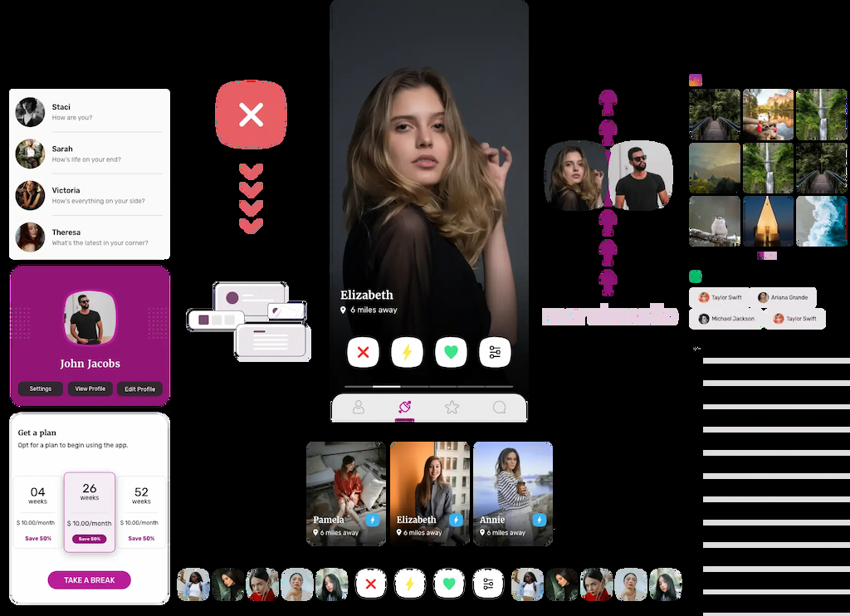Tap the green heart like button under Elizabeth's photo

click(451, 353)
